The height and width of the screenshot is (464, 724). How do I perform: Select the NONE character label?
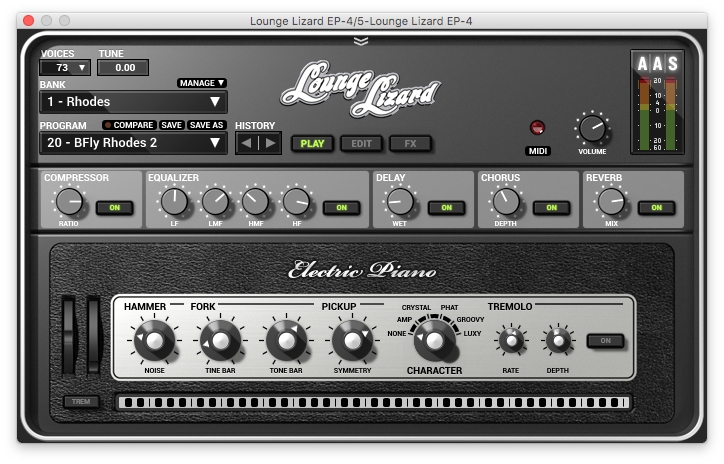397,333
